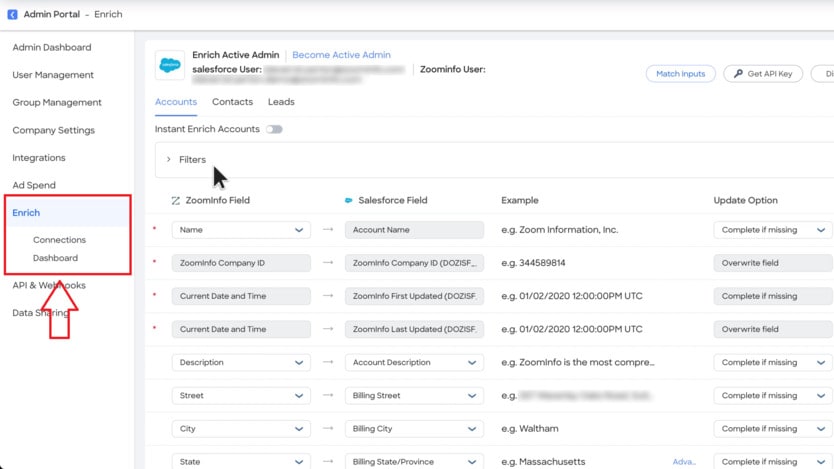The width and height of the screenshot is (834, 469).
Task: Open Company Settings in sidebar
Action: coord(54,130)
